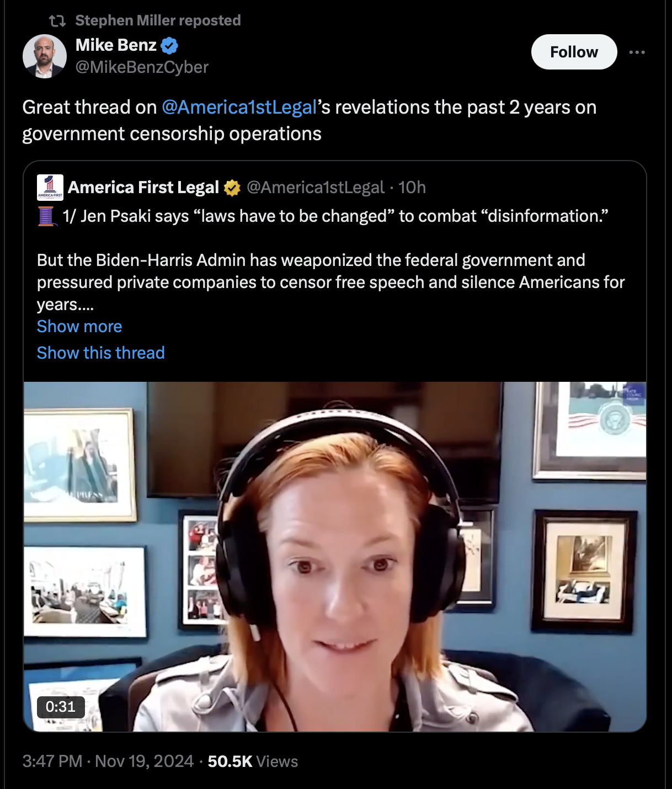Open the @America1stLegal mention link
672x789 pixels.
(x=239, y=107)
